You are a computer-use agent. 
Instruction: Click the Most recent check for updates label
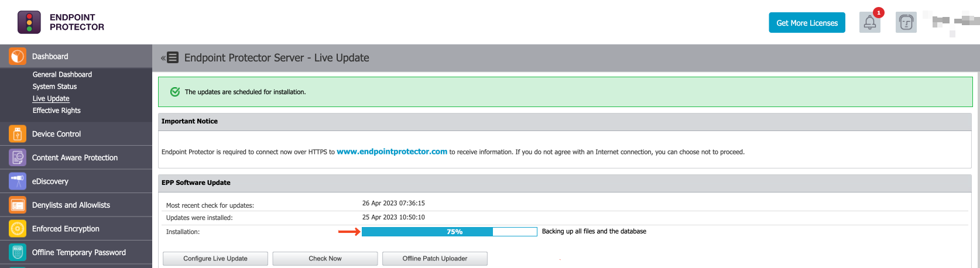click(x=210, y=205)
